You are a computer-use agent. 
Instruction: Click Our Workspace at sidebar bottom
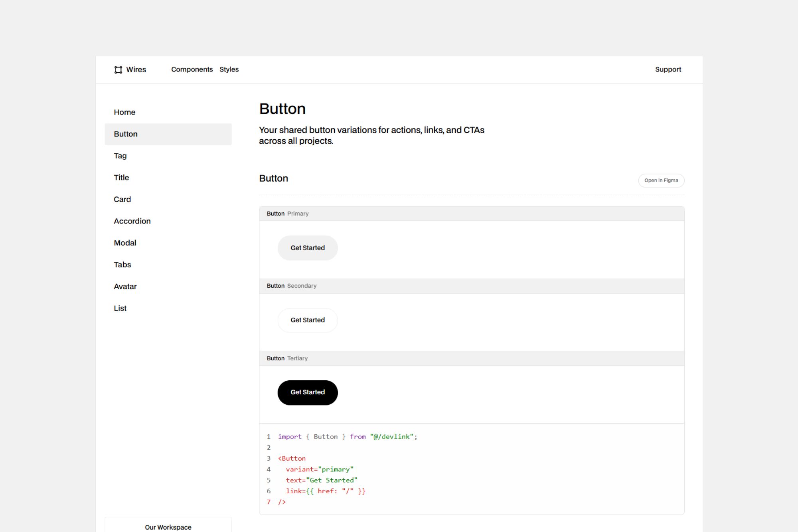[168, 527]
